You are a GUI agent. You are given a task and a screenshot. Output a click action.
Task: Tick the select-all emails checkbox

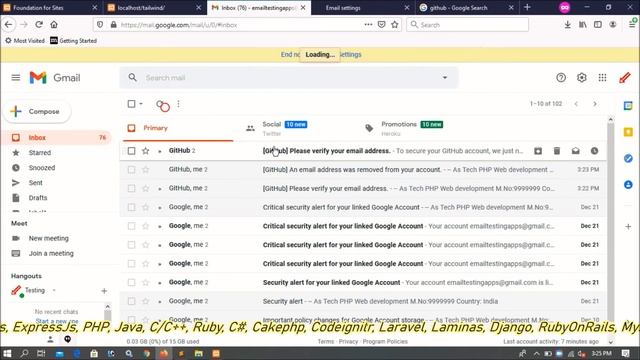click(131, 104)
